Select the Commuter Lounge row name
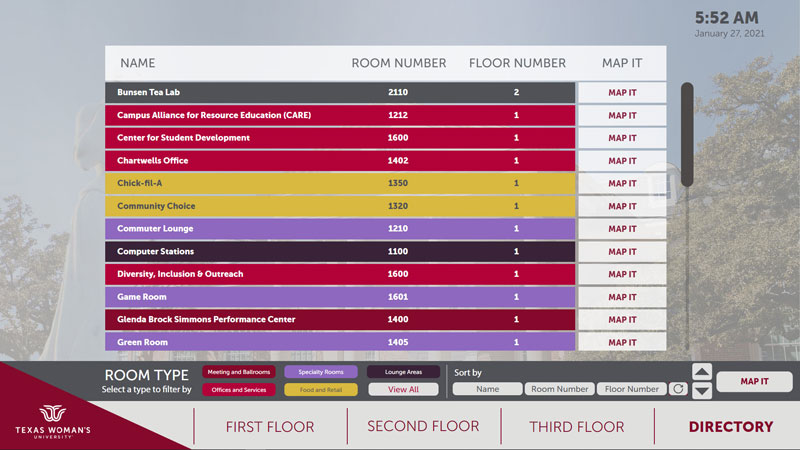This screenshot has width=800, height=450. [155, 229]
